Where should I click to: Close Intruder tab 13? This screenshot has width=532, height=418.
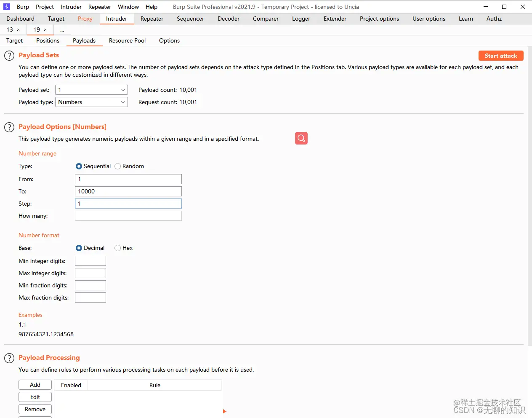[x=18, y=29]
